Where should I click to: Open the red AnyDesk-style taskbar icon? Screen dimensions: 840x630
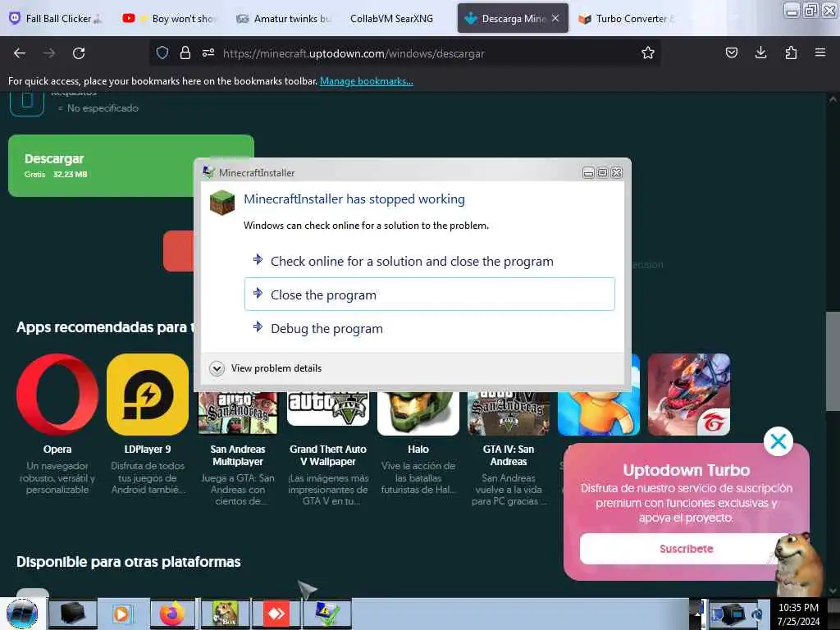pyautogui.click(x=276, y=614)
